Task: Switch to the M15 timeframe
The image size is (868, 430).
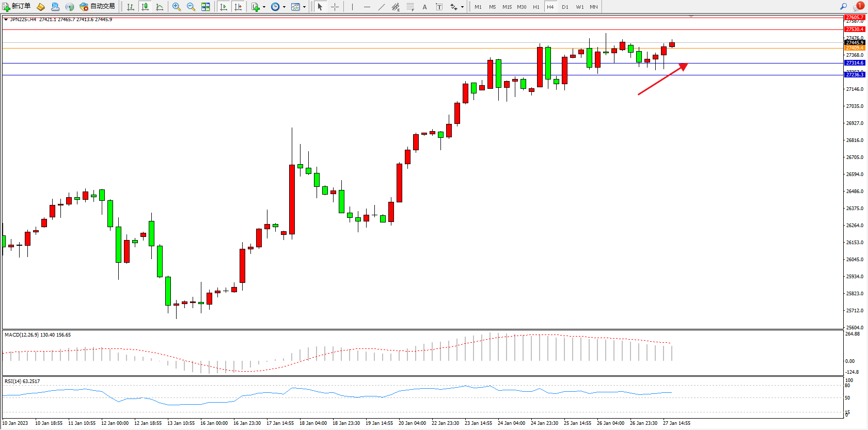Action: coord(507,7)
